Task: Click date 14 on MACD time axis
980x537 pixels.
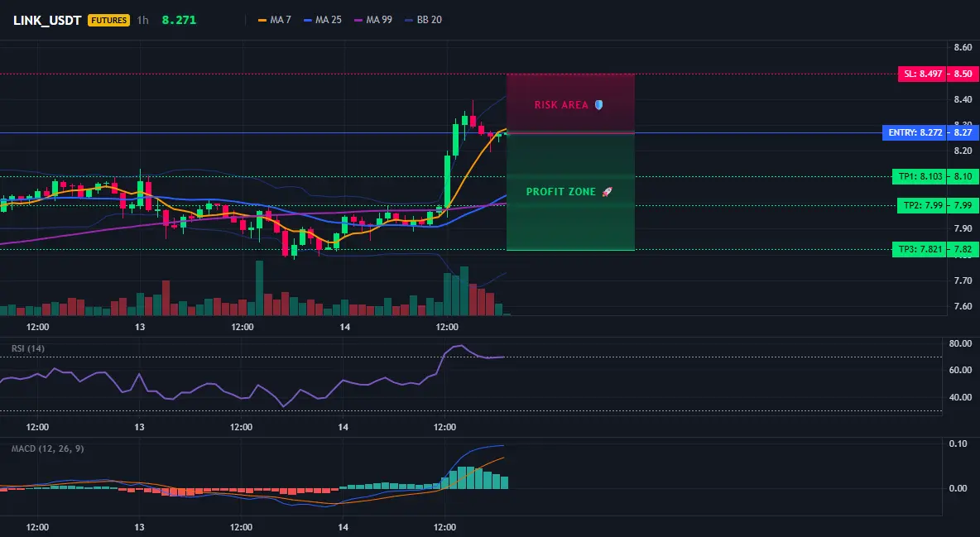Action: click(x=343, y=527)
